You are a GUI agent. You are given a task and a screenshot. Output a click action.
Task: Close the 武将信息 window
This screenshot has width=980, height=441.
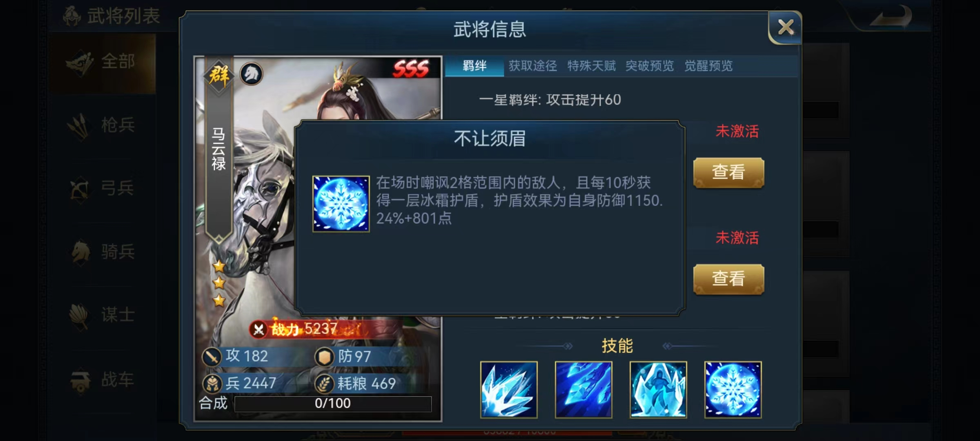(785, 27)
